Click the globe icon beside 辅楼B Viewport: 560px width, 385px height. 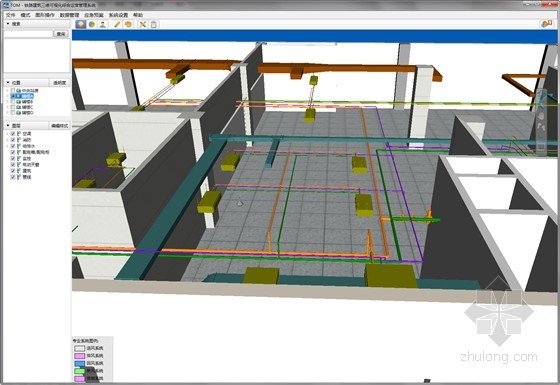point(19,102)
